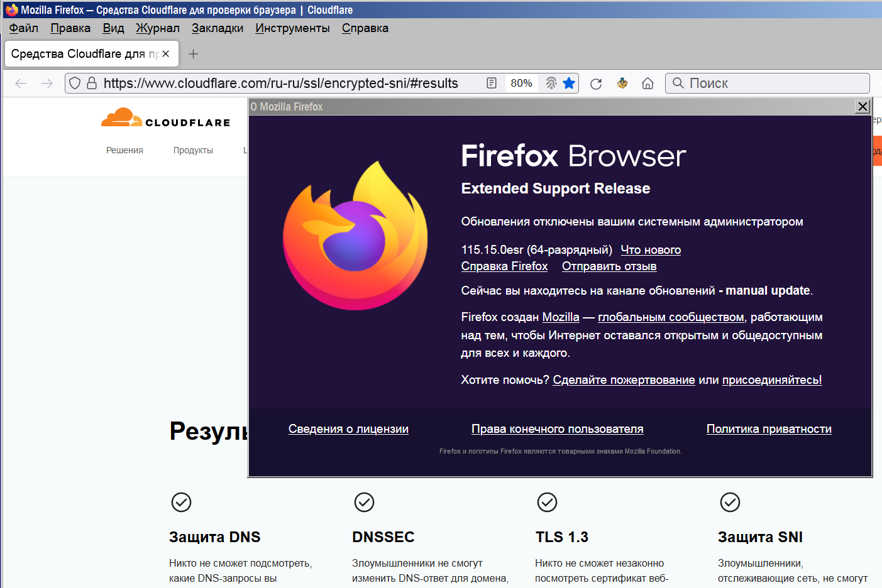Click the Поиск search field

(767, 83)
